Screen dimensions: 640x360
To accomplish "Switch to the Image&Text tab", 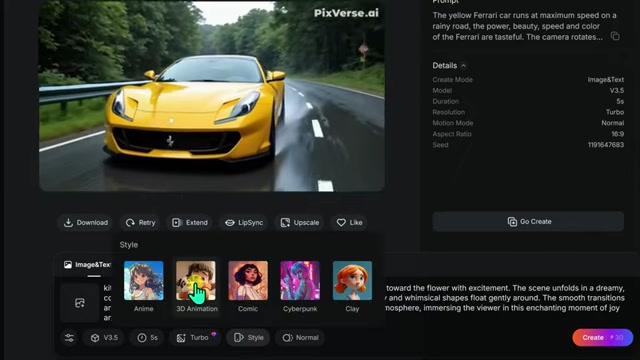I will pos(87,265).
